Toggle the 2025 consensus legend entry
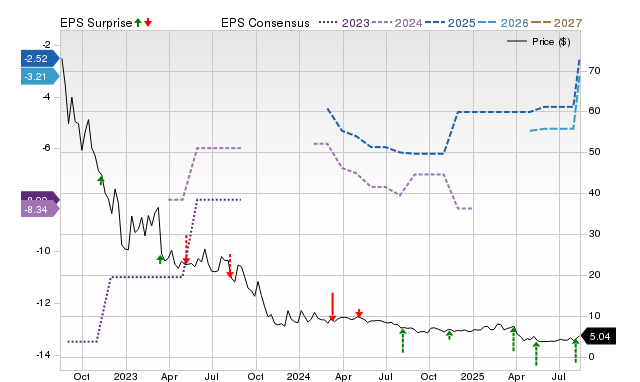The height and width of the screenshot is (382, 640). coord(450,23)
